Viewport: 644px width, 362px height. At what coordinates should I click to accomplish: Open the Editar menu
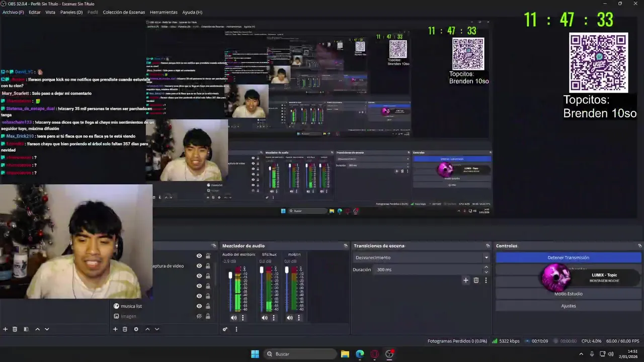coord(35,12)
